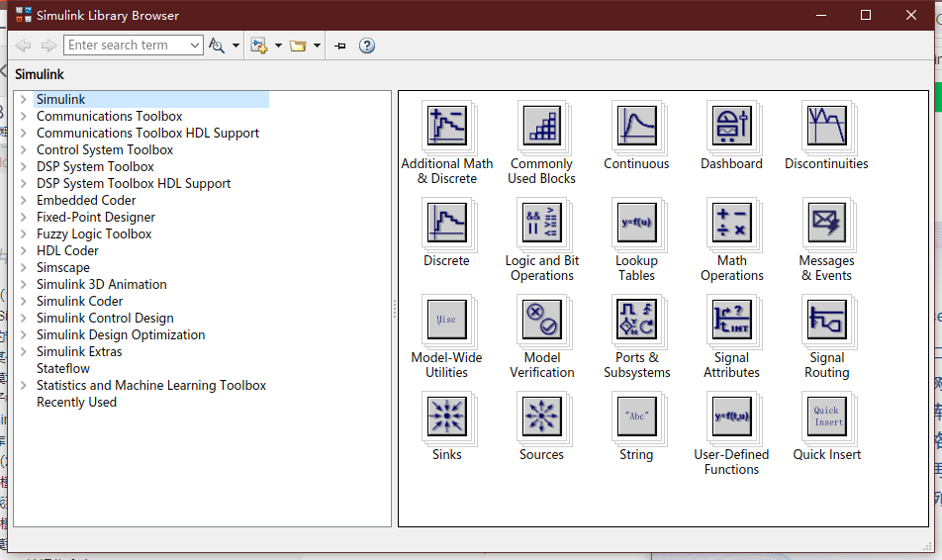Open the search term history dropdown
Viewport: 942px width, 560px height.
194,46
